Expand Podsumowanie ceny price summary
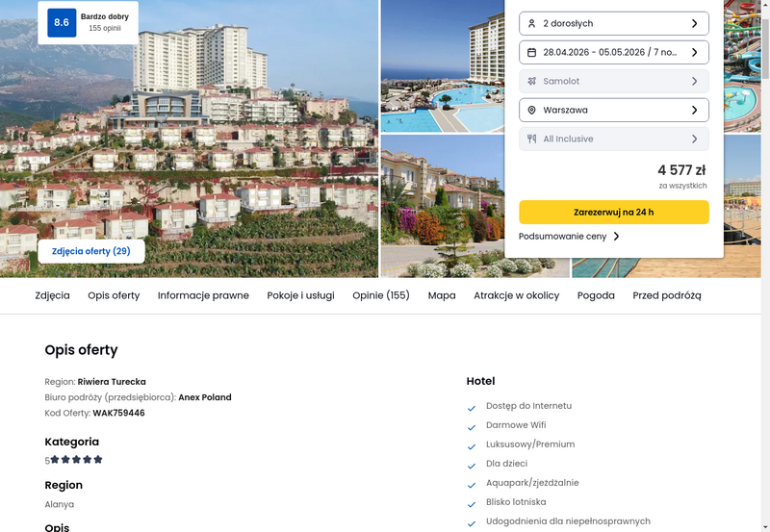 coord(569,237)
